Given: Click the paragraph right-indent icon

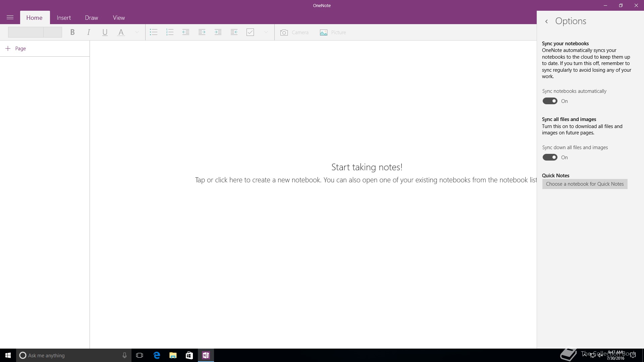Looking at the screenshot, I should coord(218,32).
